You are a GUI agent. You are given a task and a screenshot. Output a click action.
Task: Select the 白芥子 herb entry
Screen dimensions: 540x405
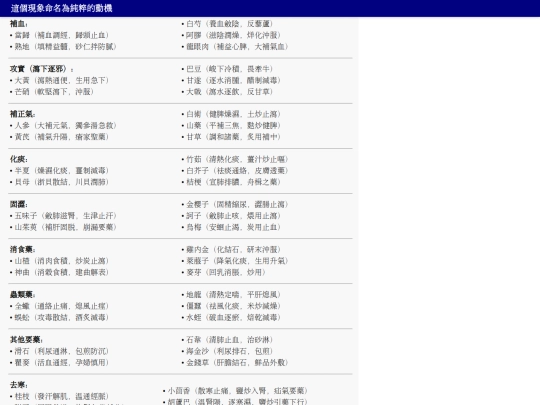coord(235,170)
